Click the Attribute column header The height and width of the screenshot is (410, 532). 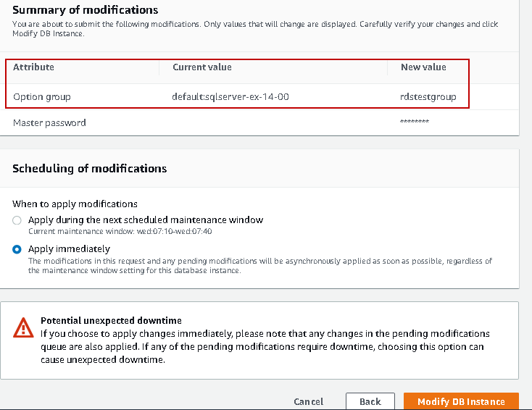click(33, 67)
